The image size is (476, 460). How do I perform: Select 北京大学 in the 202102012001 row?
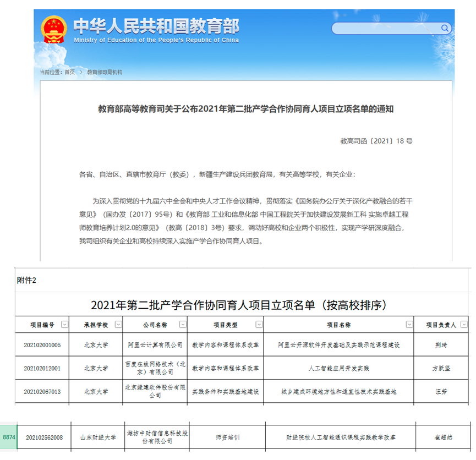click(x=96, y=368)
